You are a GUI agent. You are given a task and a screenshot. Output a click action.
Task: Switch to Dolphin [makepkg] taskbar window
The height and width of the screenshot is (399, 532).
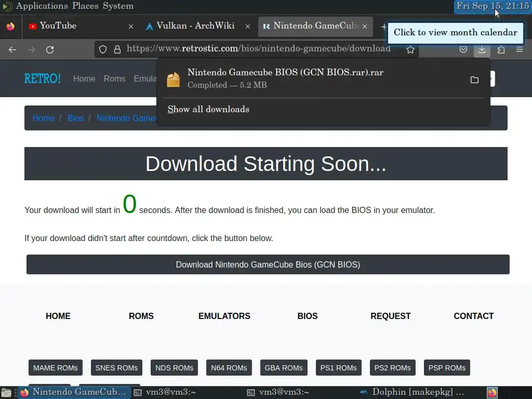[414, 393]
